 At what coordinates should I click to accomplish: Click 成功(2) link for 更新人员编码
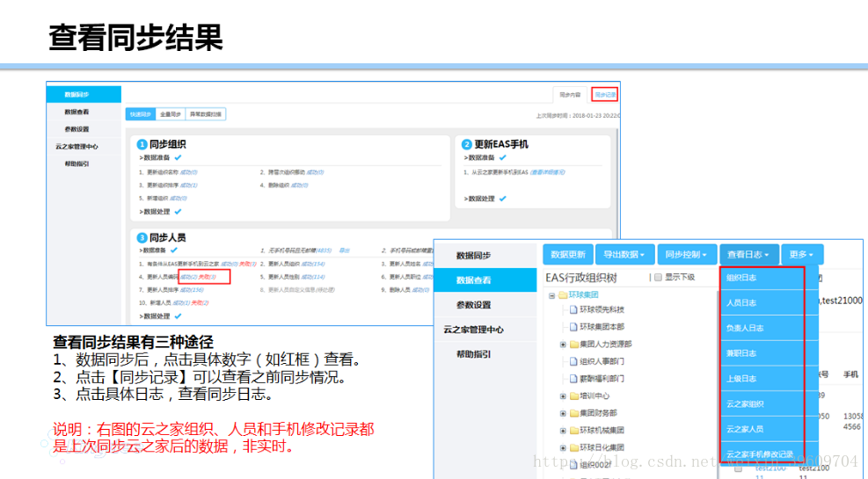tap(189, 277)
